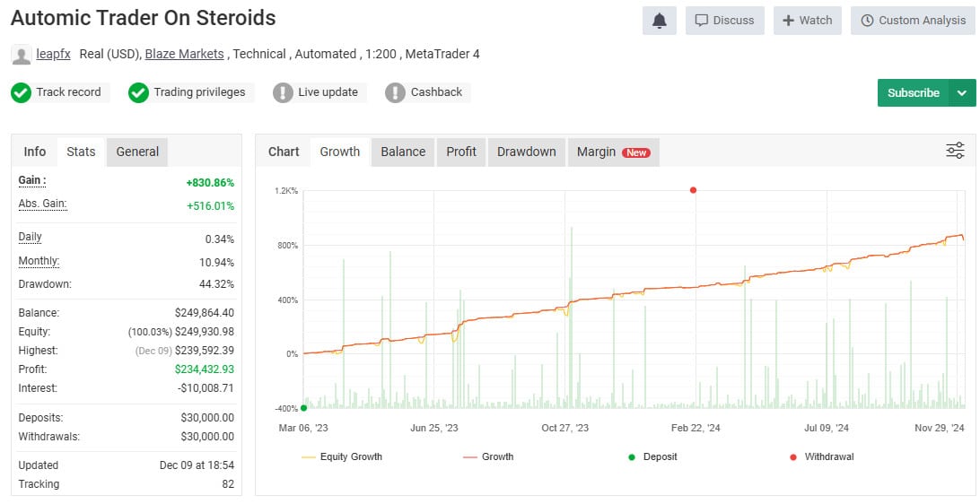
Task: Click the Daily label
Action: pyautogui.click(x=30, y=237)
